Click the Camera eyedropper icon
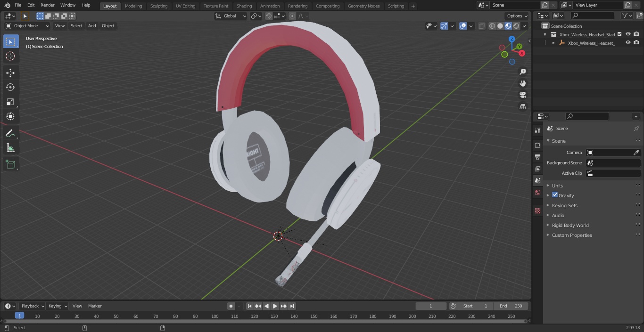The width and height of the screenshot is (644, 332). click(636, 153)
